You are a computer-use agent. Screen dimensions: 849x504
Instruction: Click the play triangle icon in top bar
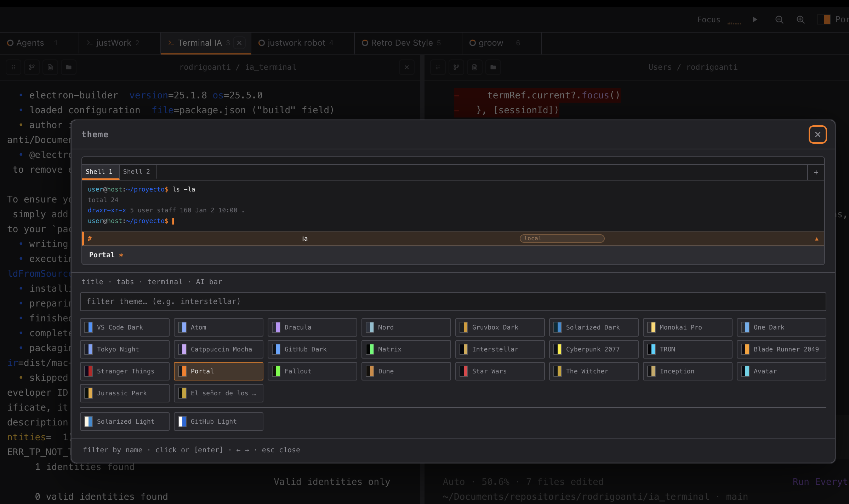pos(754,20)
